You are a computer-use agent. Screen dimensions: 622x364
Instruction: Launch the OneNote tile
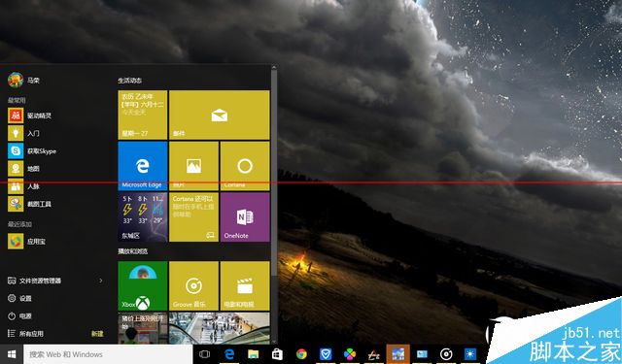tap(245, 217)
